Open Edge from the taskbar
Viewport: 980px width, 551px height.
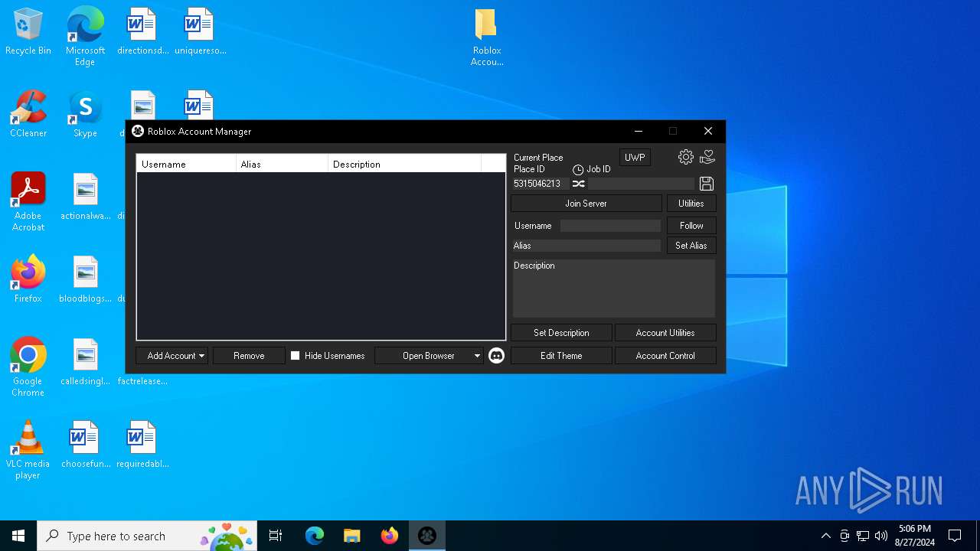coord(315,536)
